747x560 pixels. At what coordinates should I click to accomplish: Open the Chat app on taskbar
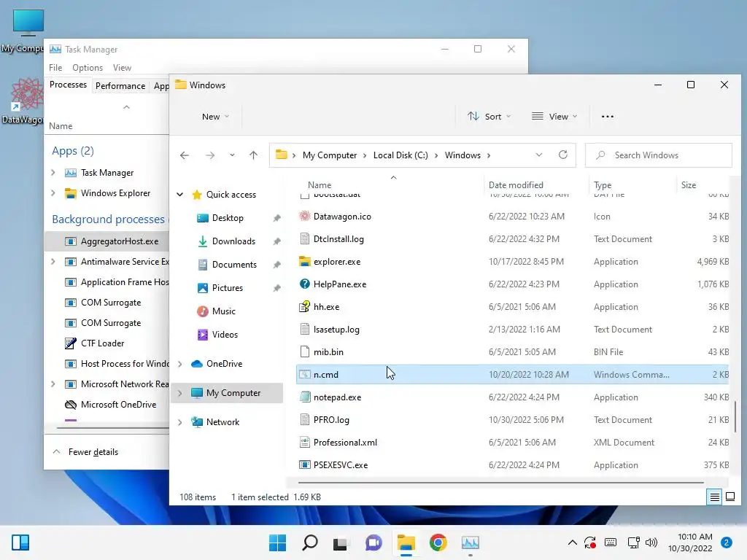pos(373,542)
